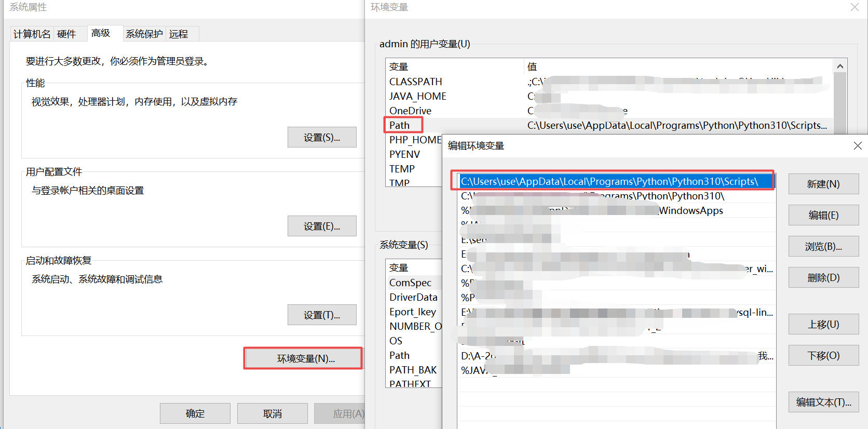This screenshot has width=868, height=429.
Task: Click 上移(U) to move entry up
Action: pyautogui.click(x=823, y=324)
